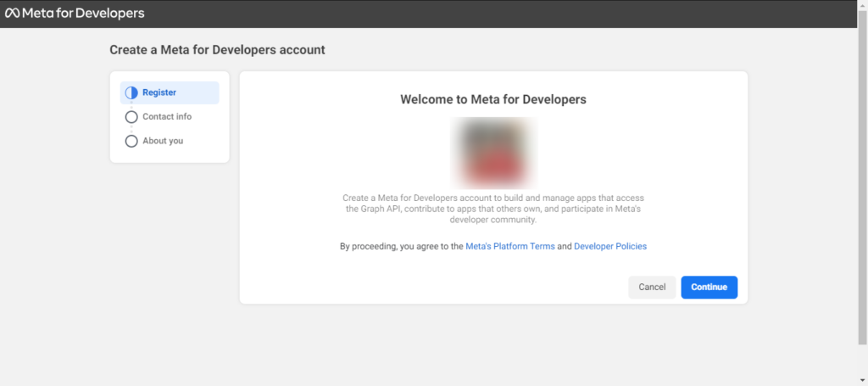Click the Contact info step circle icon

click(x=131, y=117)
